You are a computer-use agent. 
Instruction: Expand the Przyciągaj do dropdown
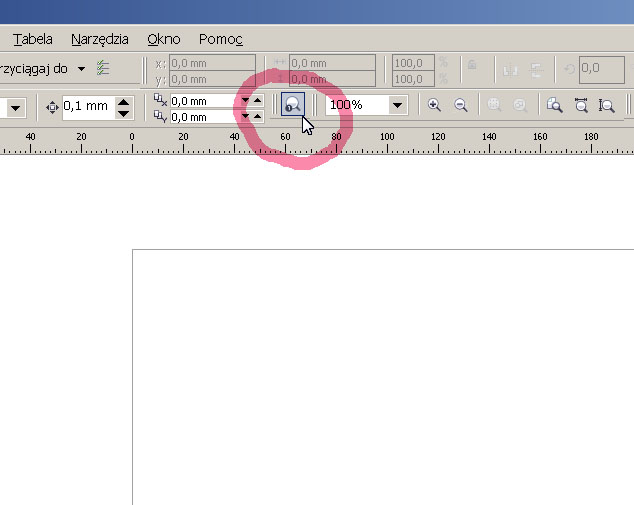(81, 69)
